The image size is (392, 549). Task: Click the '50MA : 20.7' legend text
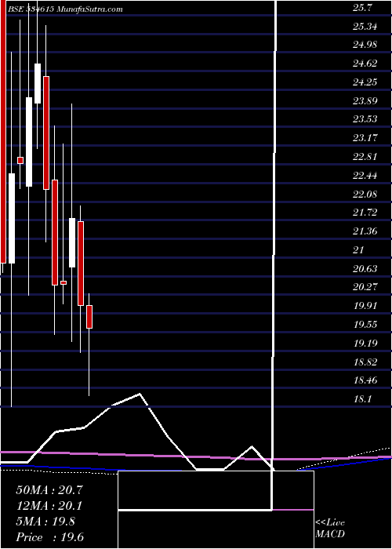point(49,490)
